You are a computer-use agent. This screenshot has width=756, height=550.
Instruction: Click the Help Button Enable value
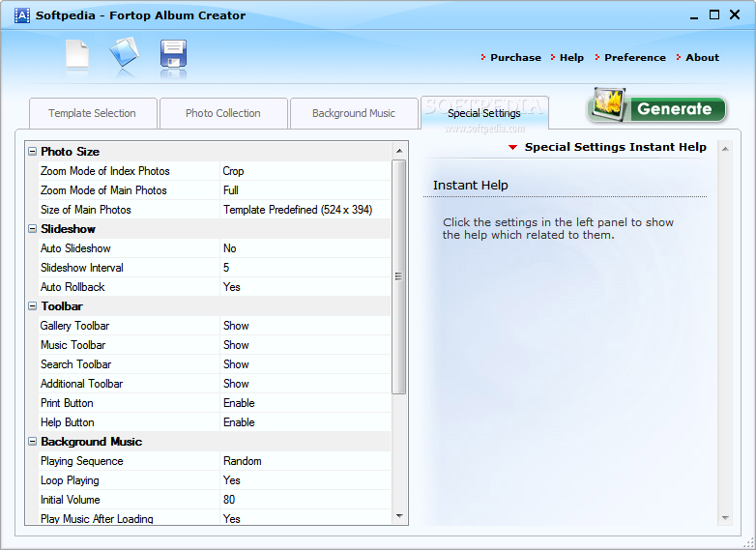(x=239, y=422)
